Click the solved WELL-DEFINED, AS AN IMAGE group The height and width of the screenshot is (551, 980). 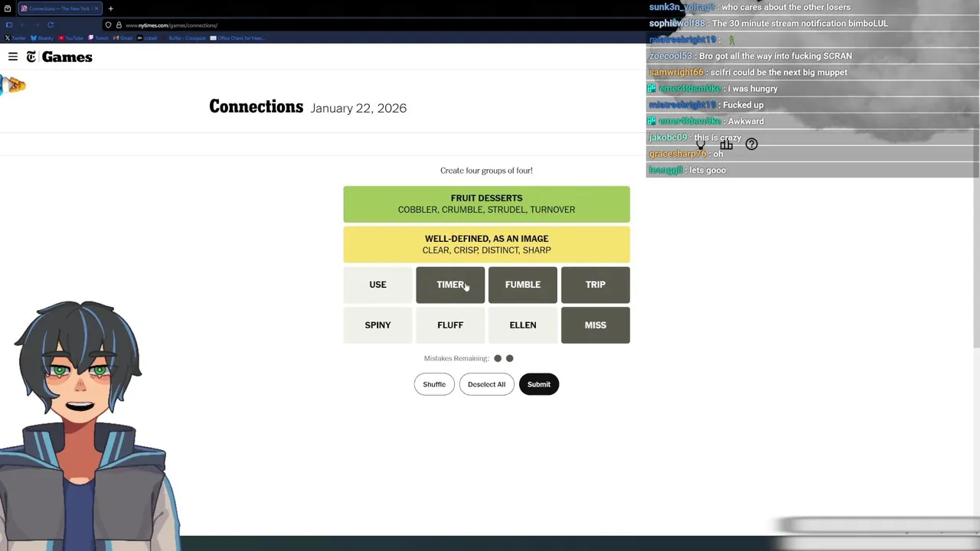(486, 244)
